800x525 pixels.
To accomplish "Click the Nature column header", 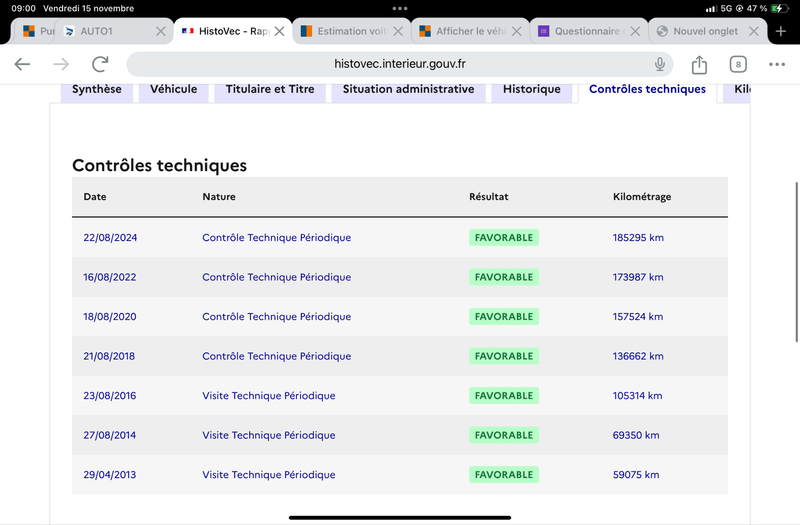I will tap(219, 197).
